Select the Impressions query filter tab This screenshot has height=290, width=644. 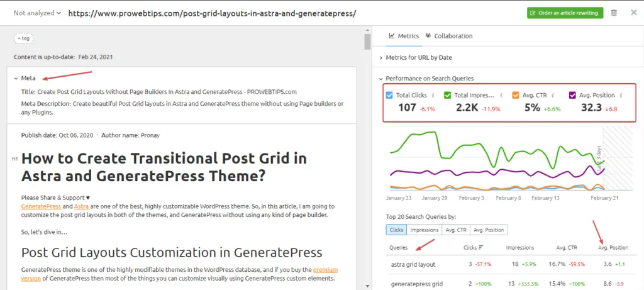[x=425, y=230]
